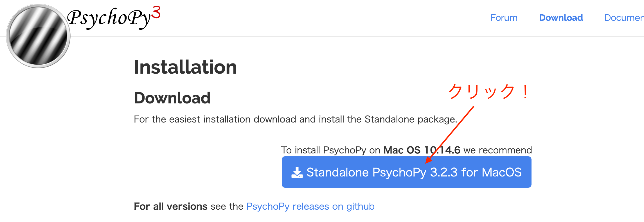Click the download arrow icon inside blue button
This screenshot has height=222, width=644.
(297, 172)
